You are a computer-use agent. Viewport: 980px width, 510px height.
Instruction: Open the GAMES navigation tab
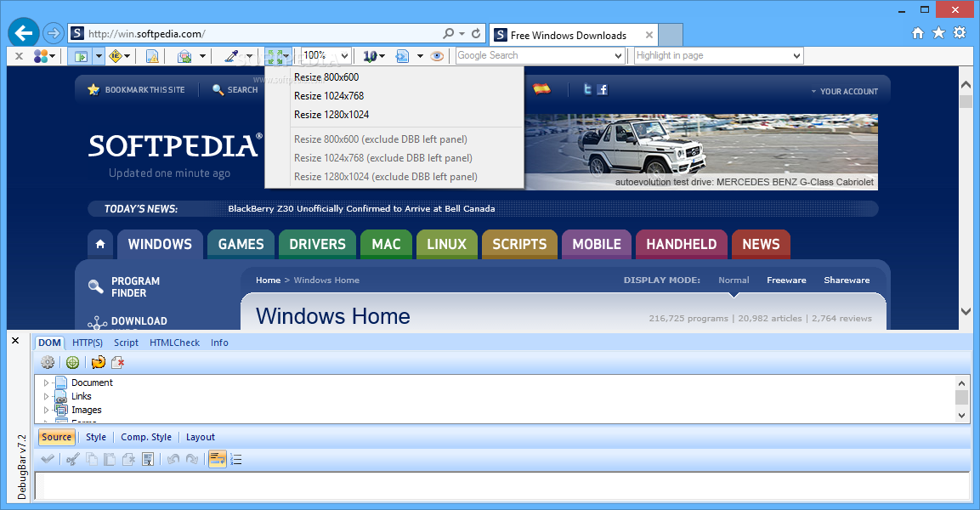(x=241, y=245)
